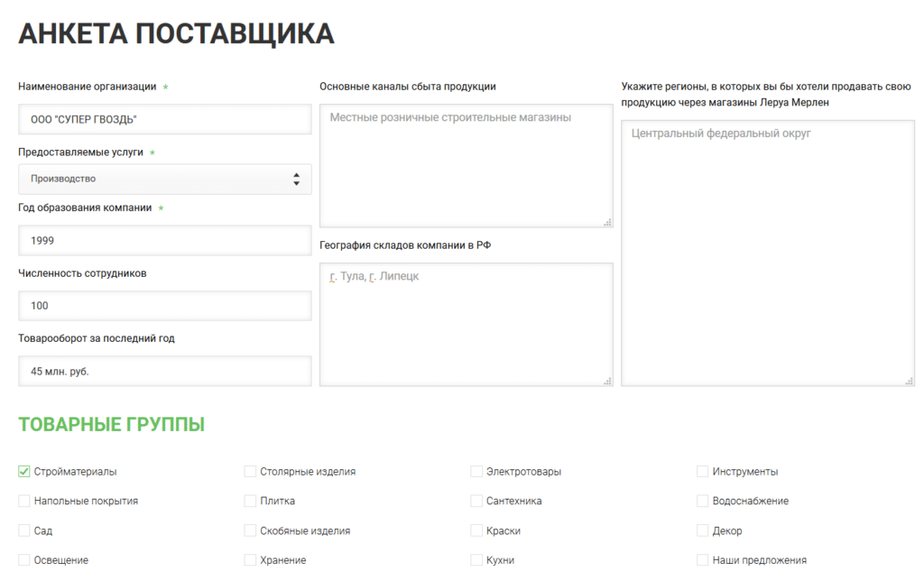
Task: Select the Краски checkbox
Action: 476,531
